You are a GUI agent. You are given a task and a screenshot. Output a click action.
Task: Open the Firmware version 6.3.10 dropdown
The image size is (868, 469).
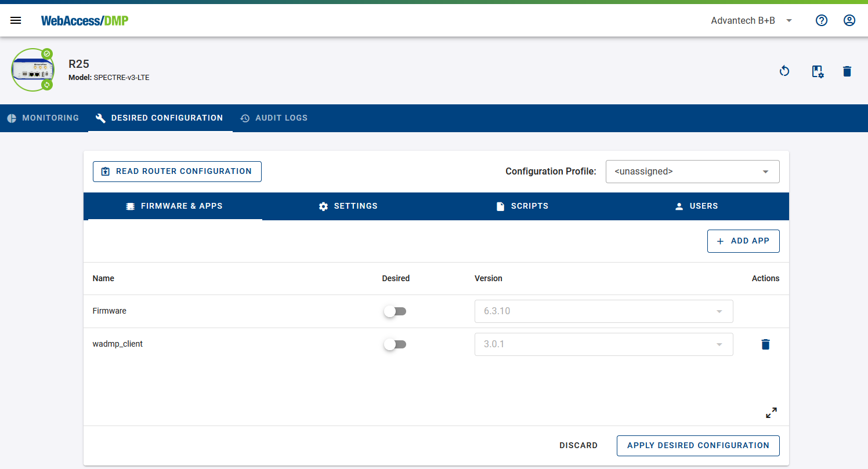pos(603,311)
